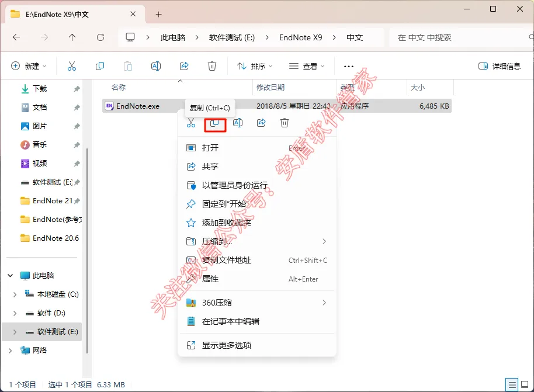
Task: Expand 软件测试 (E:) tree node chevron
Action: pos(15,332)
